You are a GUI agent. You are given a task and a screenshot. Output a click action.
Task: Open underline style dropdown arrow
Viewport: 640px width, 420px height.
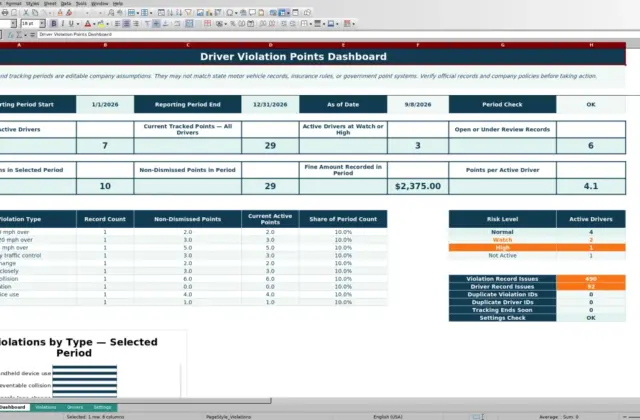coord(78,24)
